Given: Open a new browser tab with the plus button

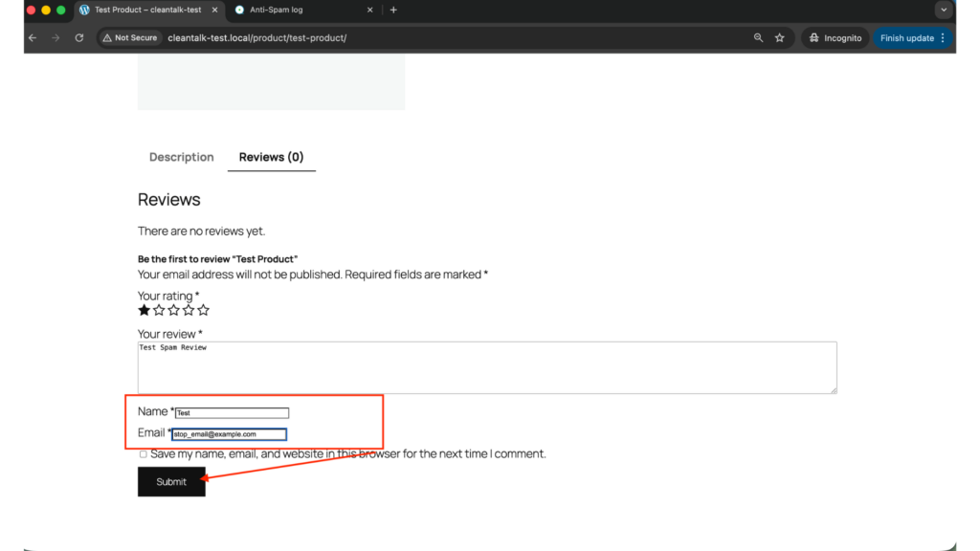Looking at the screenshot, I should (x=393, y=10).
